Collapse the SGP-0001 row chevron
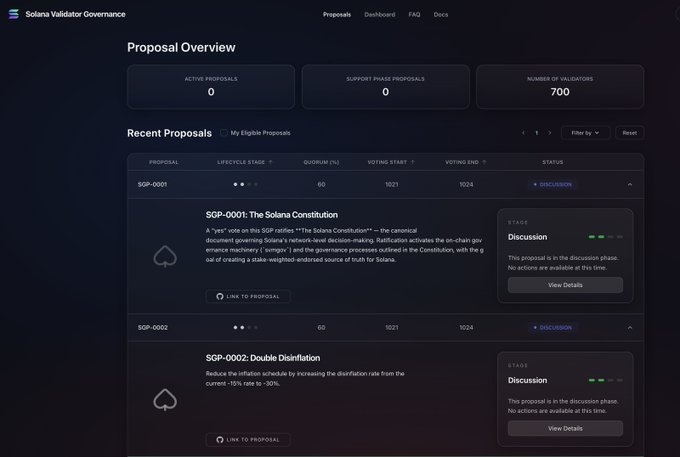This screenshot has height=457, width=680. click(x=630, y=184)
